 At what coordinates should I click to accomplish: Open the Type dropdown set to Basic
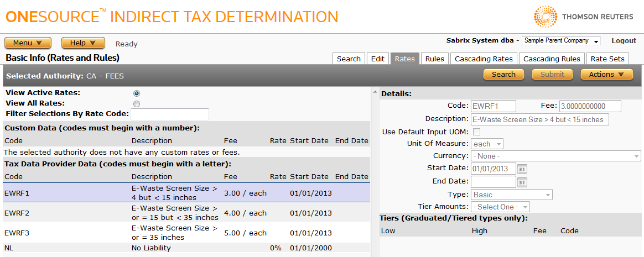coord(511,195)
